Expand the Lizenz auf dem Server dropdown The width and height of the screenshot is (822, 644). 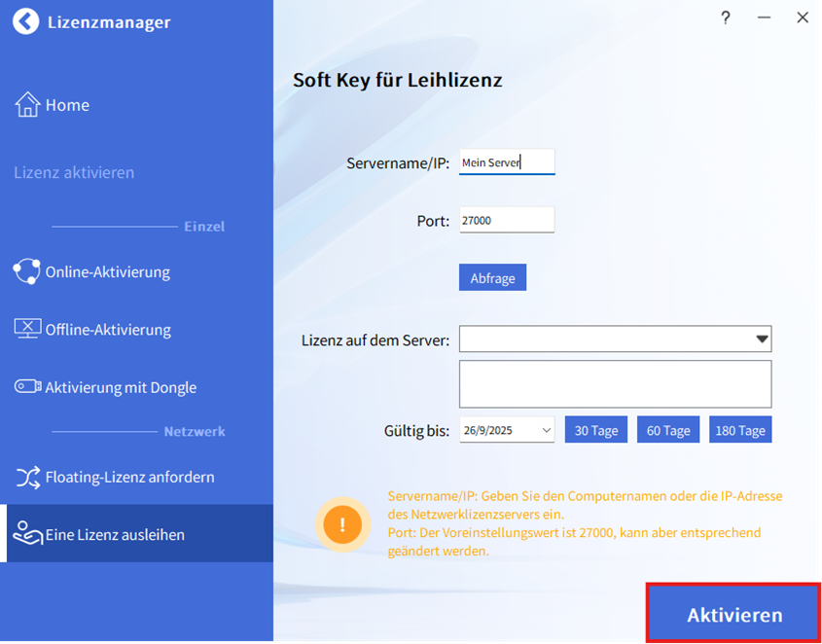pyautogui.click(x=762, y=340)
